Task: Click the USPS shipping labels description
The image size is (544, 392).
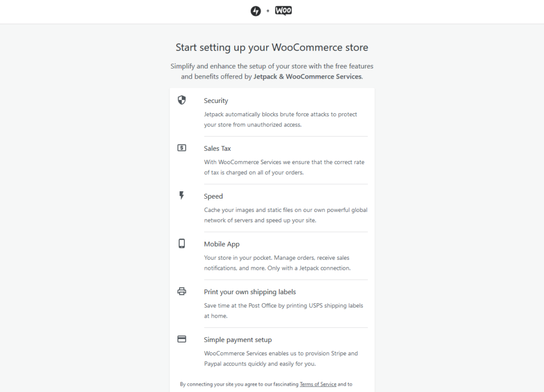Action: tap(284, 311)
